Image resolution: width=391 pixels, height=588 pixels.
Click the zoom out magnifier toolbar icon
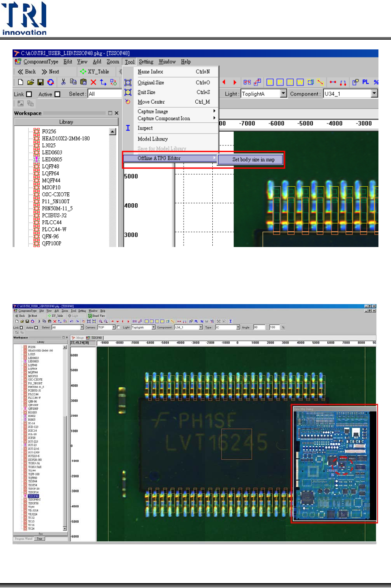tap(106, 322)
